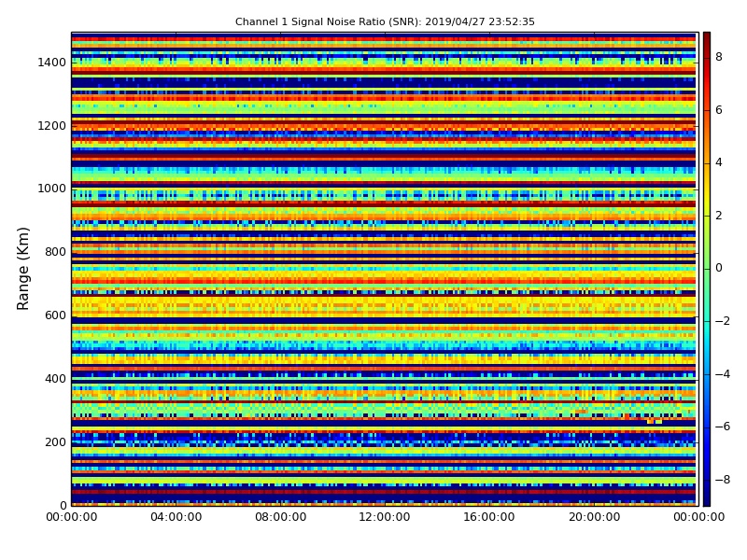Click the 16:00:00 time tick label
This screenshot has width=747, height=560.
pyautogui.click(x=489, y=517)
